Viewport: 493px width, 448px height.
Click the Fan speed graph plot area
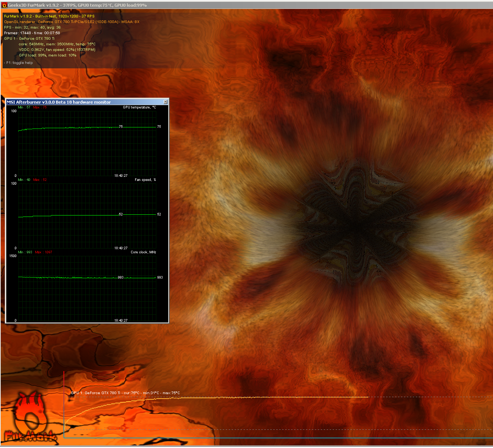(x=87, y=215)
